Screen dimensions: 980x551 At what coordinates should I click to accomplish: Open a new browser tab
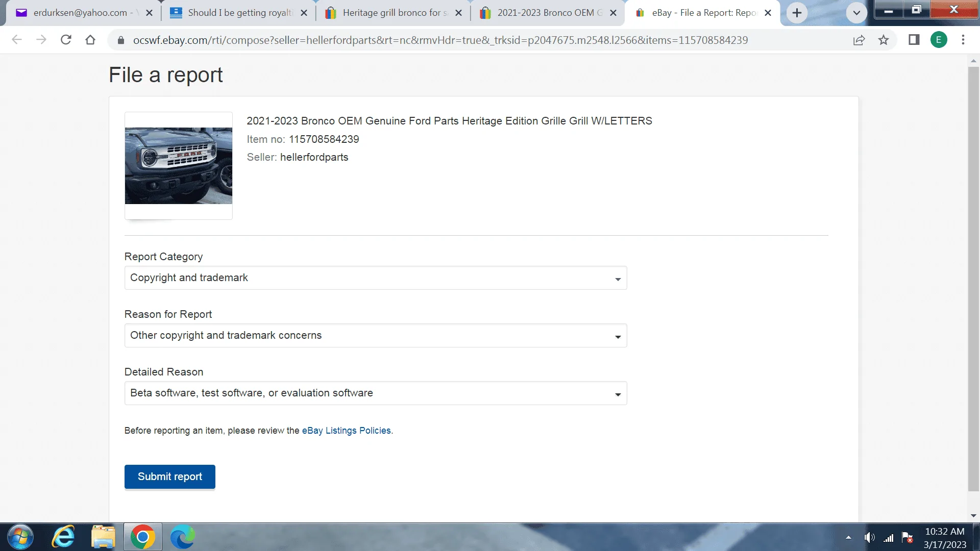[797, 13]
